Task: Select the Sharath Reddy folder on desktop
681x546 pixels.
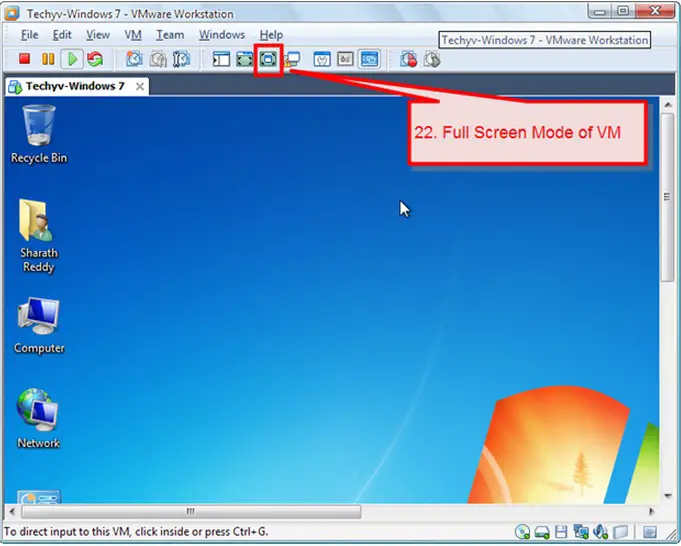Action: click(39, 235)
